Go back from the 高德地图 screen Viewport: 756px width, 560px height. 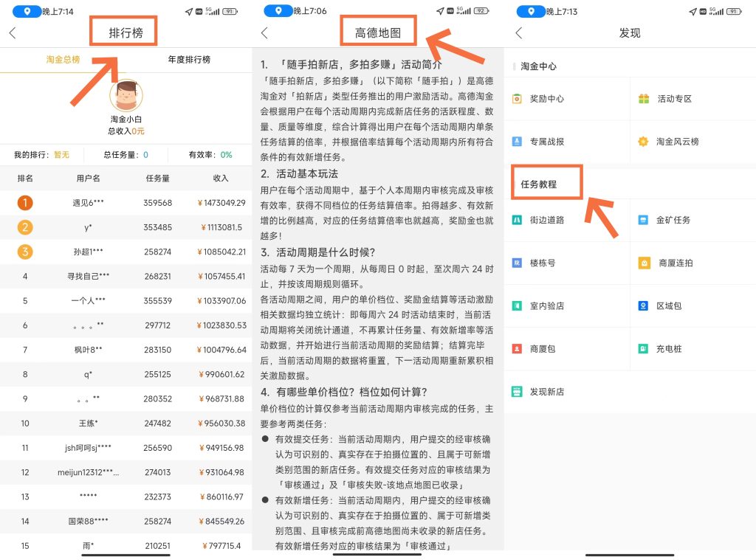click(x=264, y=32)
